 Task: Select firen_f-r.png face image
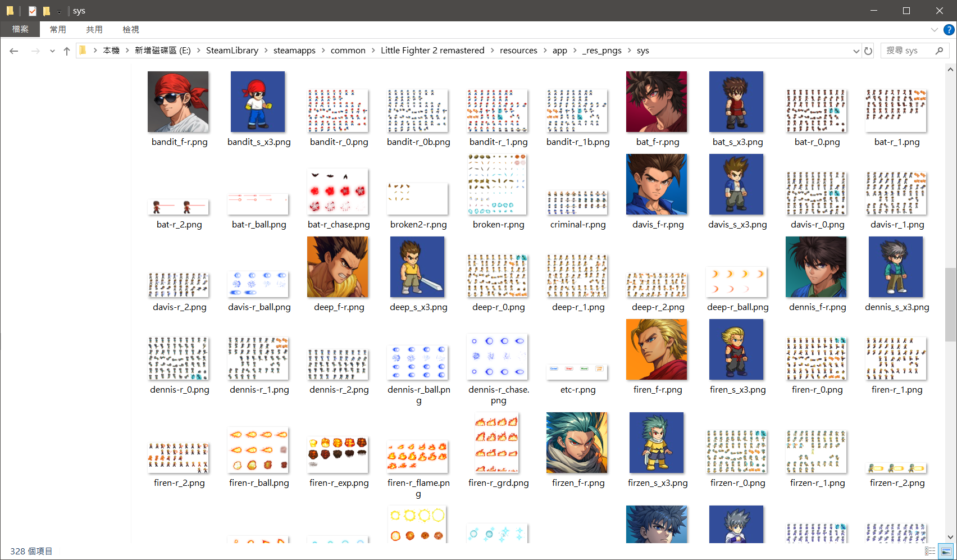pyautogui.click(x=657, y=349)
